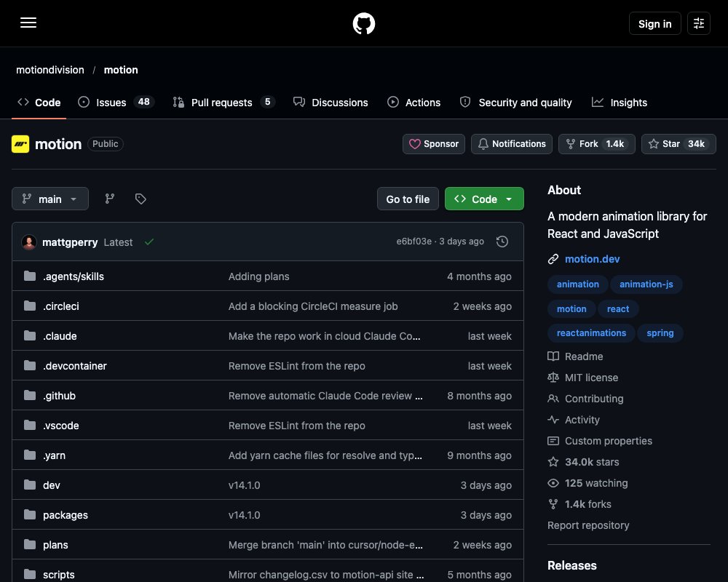Click the Go to file button

pyautogui.click(x=408, y=199)
